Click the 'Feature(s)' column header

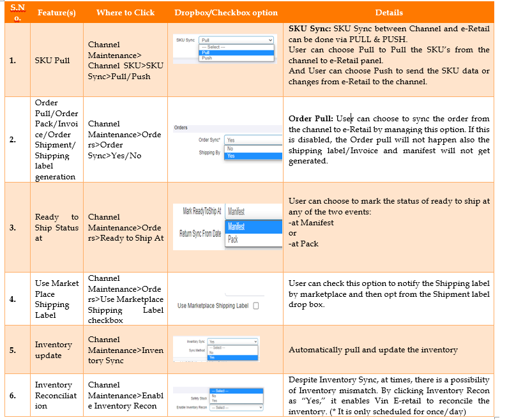(x=57, y=13)
